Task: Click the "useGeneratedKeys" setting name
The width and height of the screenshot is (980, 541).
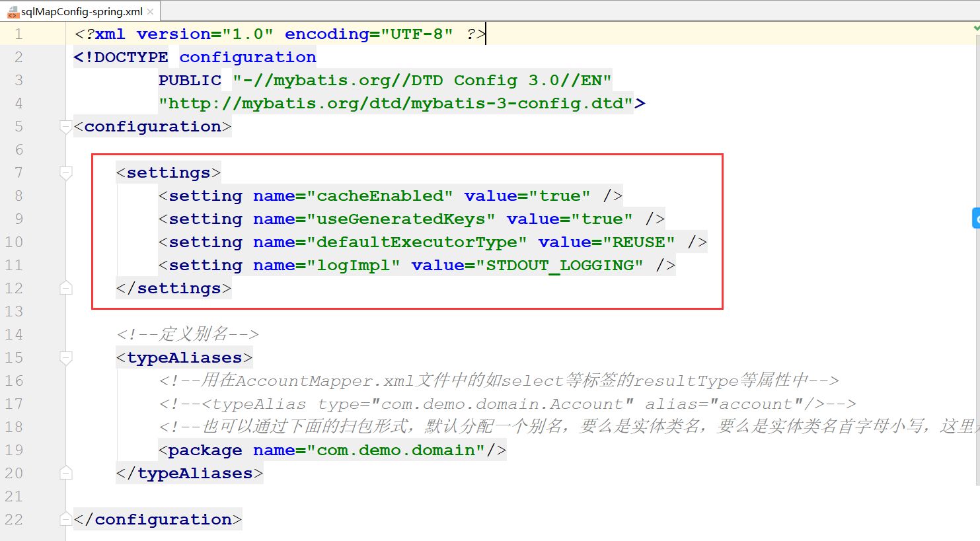Action: coord(401,219)
